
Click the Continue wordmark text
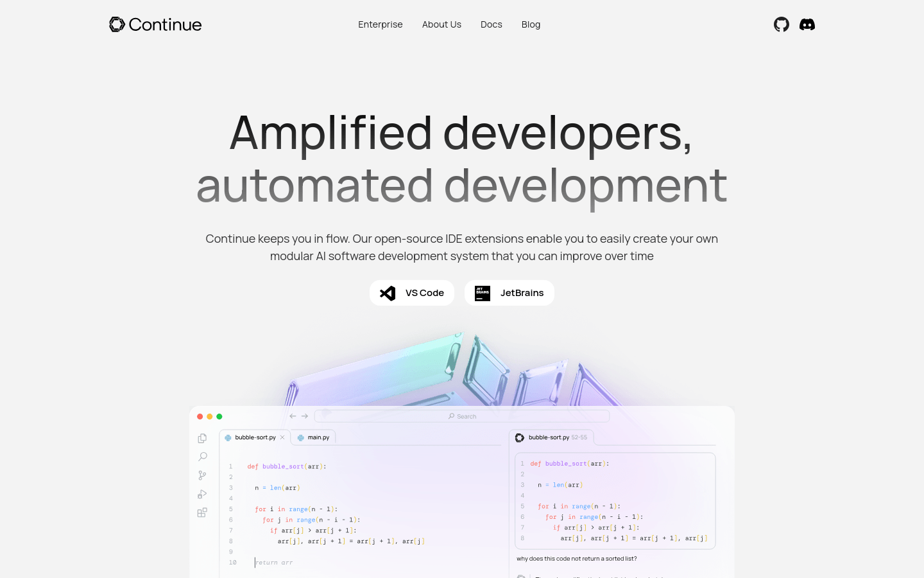pos(166,24)
